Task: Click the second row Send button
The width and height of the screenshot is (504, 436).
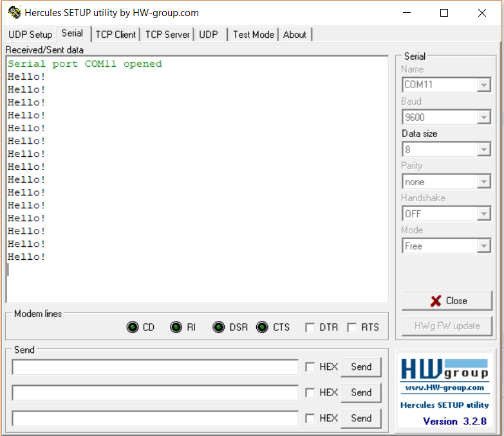Action: coord(361,393)
